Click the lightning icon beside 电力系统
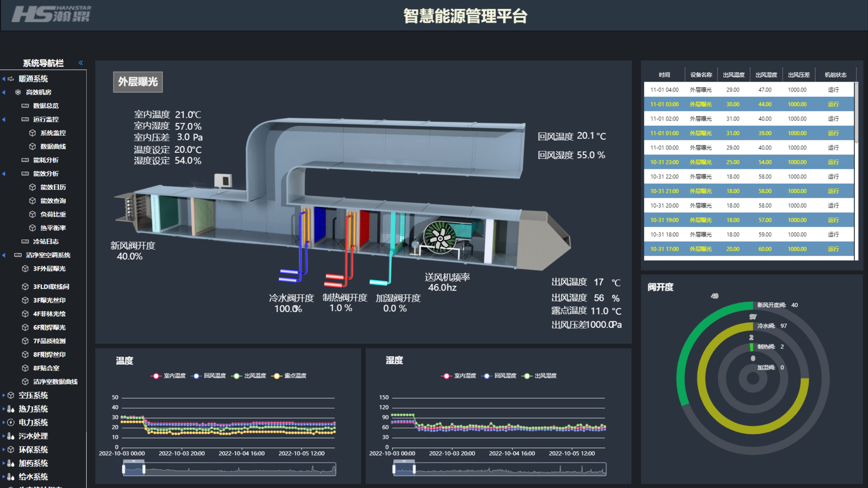 pos(11,422)
